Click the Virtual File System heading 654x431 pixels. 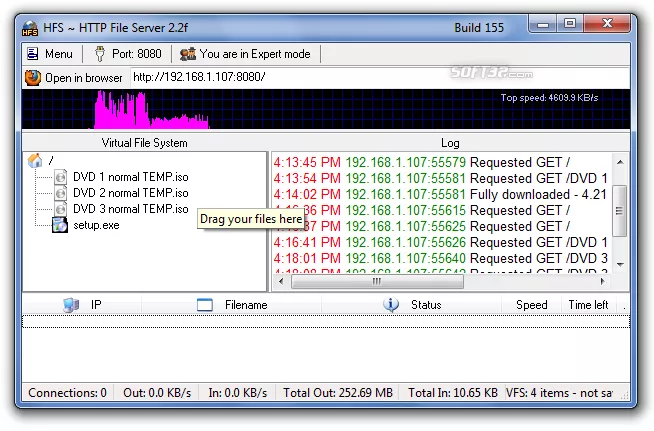pos(145,143)
